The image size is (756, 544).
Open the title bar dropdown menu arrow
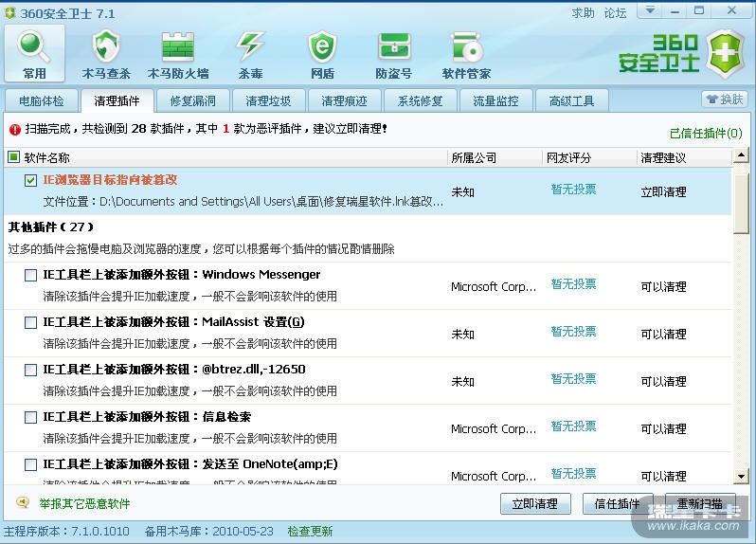(649, 12)
